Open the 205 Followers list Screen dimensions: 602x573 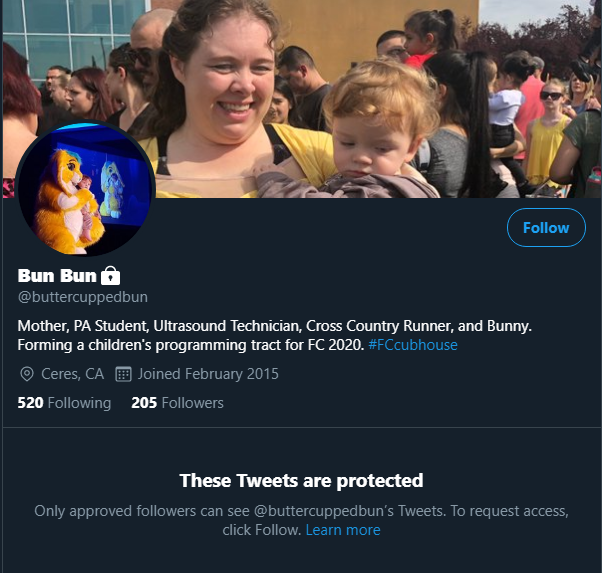177,403
